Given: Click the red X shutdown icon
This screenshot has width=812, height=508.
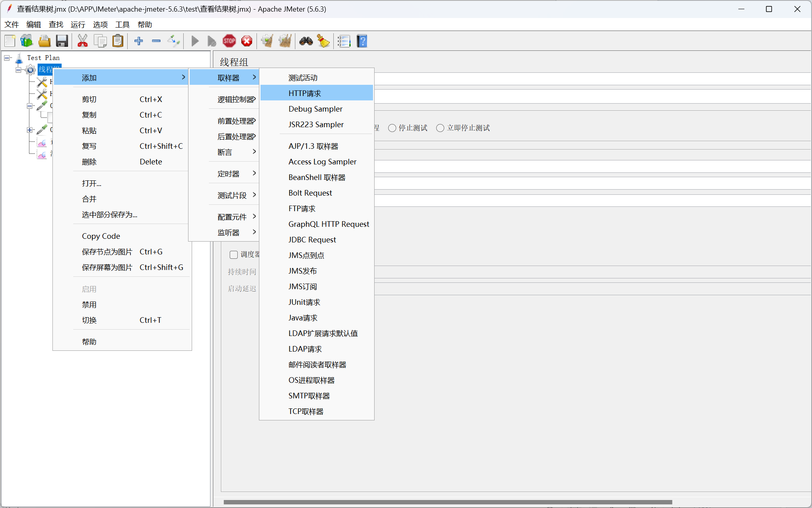Looking at the screenshot, I should [247, 41].
